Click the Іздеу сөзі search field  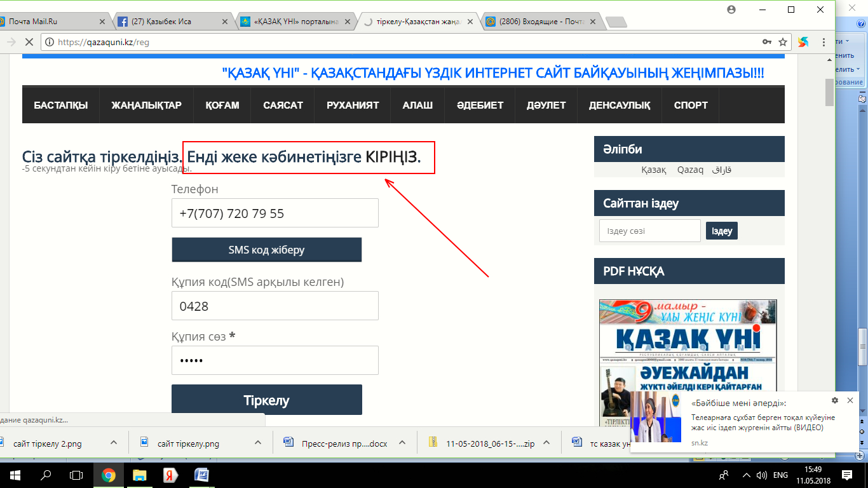click(x=650, y=231)
